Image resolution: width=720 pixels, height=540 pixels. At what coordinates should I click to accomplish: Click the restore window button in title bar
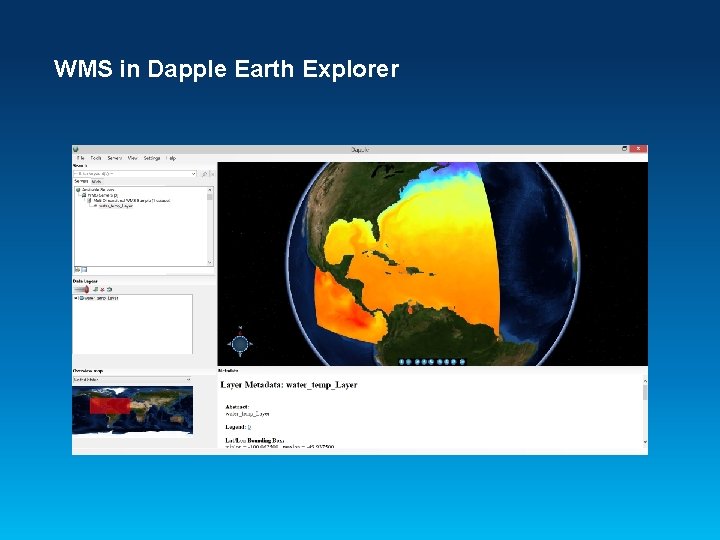point(624,149)
